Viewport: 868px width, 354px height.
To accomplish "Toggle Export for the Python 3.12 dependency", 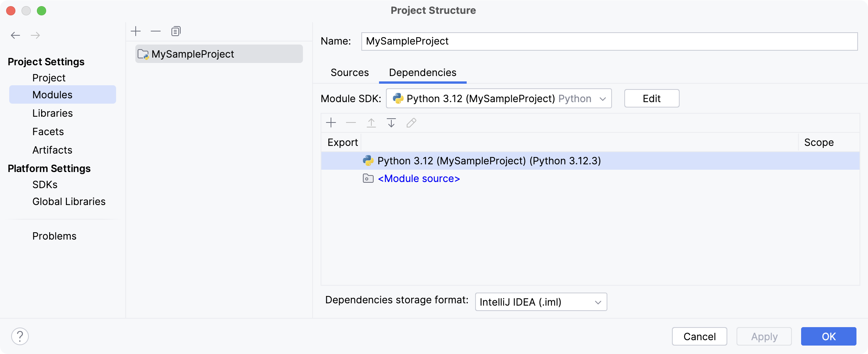I will point(342,161).
